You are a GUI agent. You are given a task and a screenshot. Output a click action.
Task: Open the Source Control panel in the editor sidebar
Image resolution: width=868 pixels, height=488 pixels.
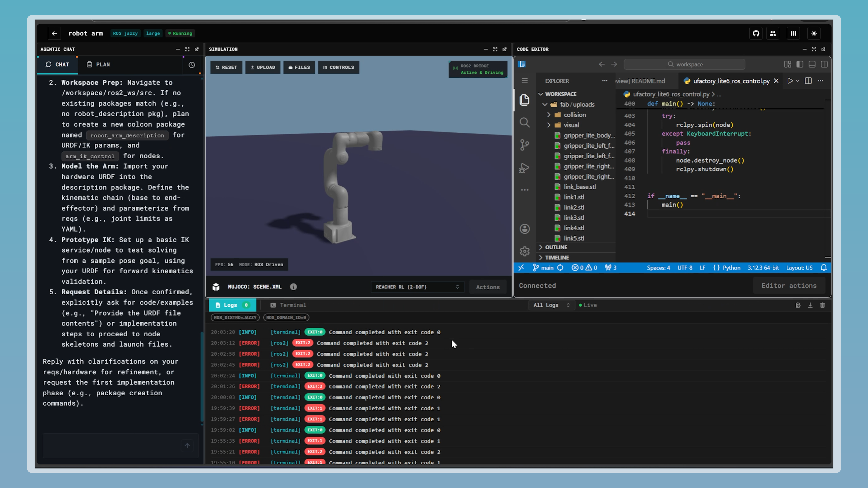pyautogui.click(x=525, y=145)
